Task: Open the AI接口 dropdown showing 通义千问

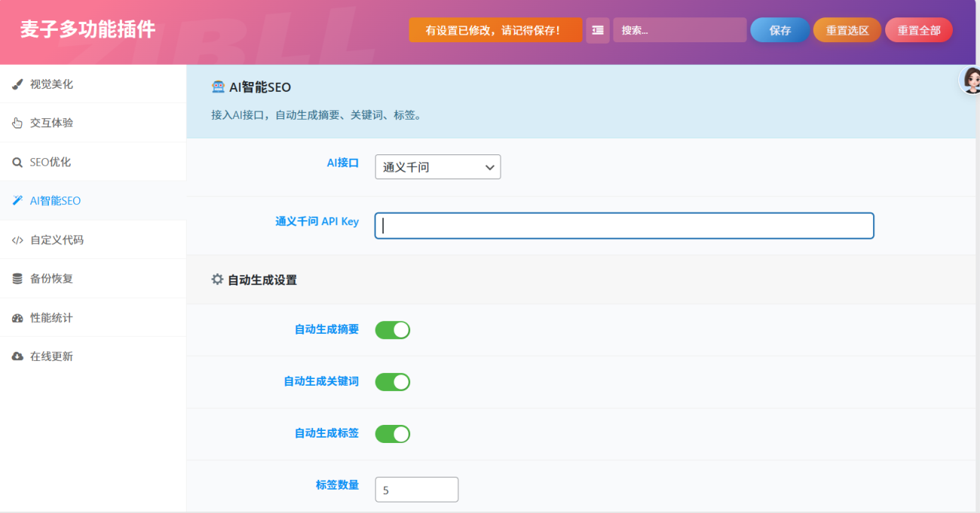Action: pos(437,167)
